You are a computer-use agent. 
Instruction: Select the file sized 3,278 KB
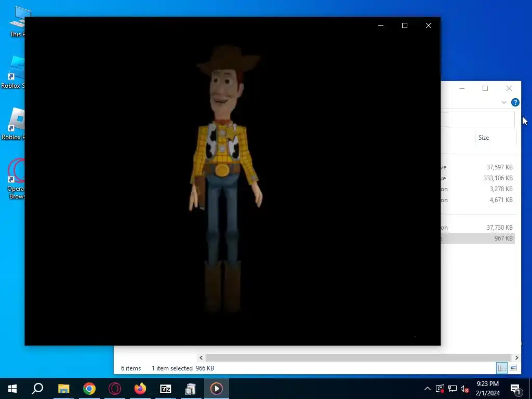[478, 189]
